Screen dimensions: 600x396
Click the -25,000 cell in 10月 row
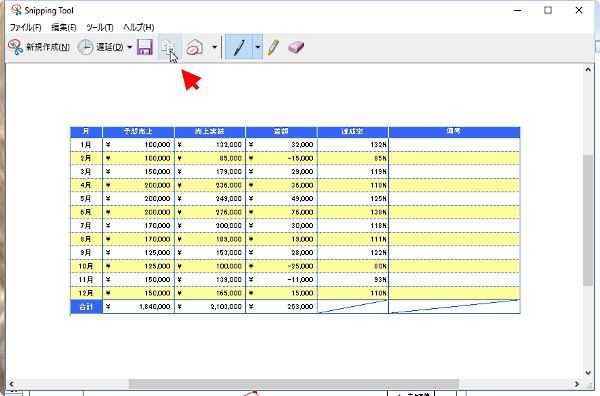(282, 266)
